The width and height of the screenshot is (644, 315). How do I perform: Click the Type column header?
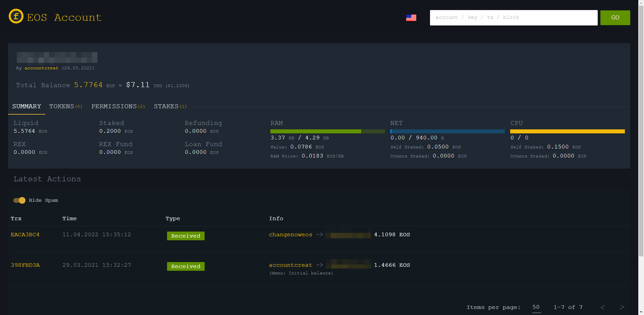pos(173,218)
